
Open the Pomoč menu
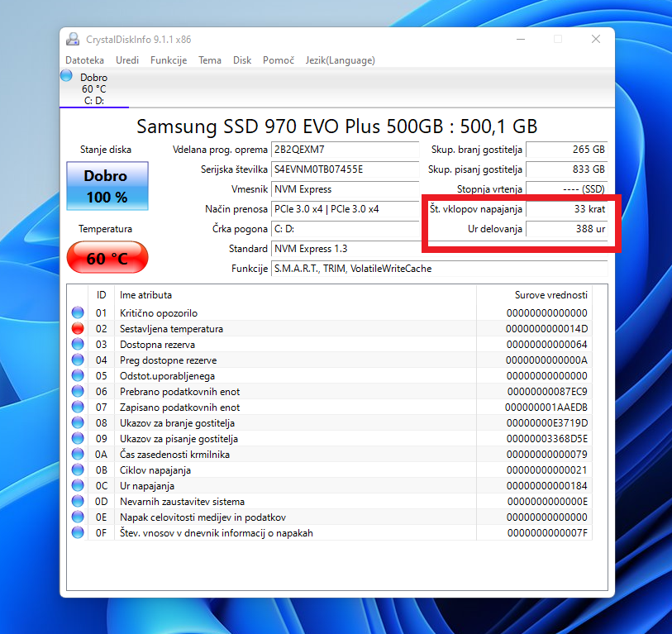pyautogui.click(x=279, y=60)
